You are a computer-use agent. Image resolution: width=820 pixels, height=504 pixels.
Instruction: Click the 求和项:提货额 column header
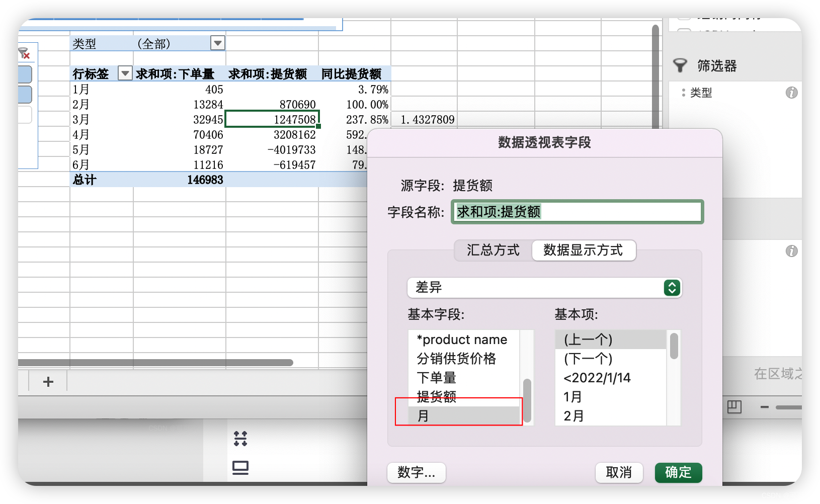coord(268,74)
